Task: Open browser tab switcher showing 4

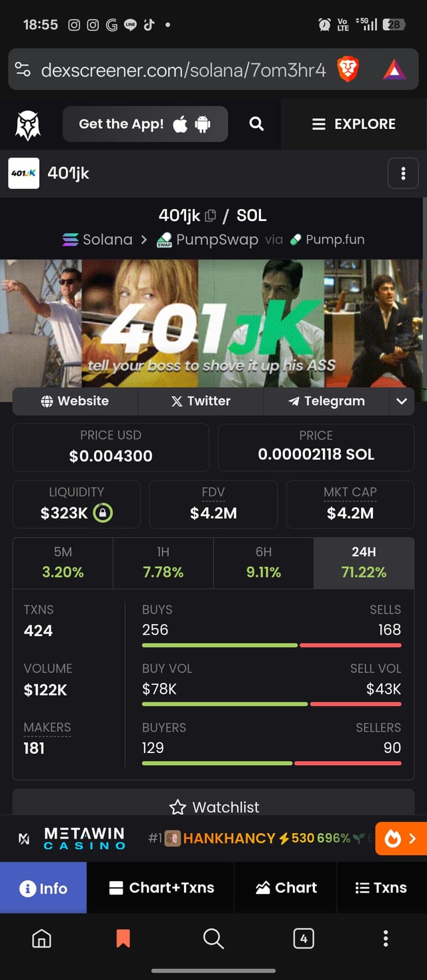Action: [x=304, y=939]
